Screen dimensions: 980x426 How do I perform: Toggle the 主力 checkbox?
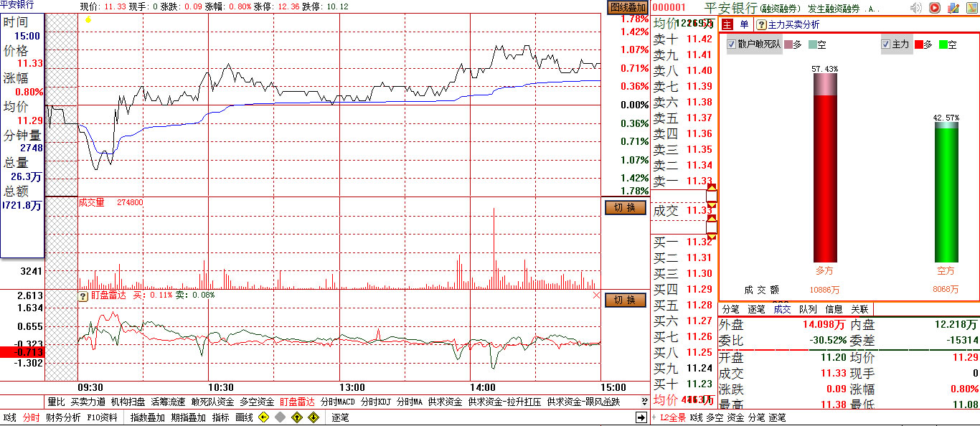coord(885,44)
